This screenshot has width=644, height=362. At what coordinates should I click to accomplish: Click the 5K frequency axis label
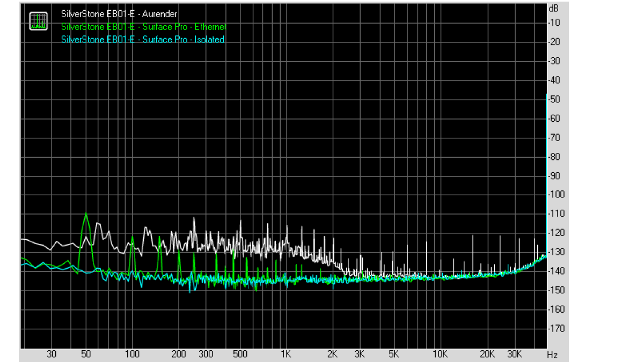pyautogui.click(x=394, y=354)
